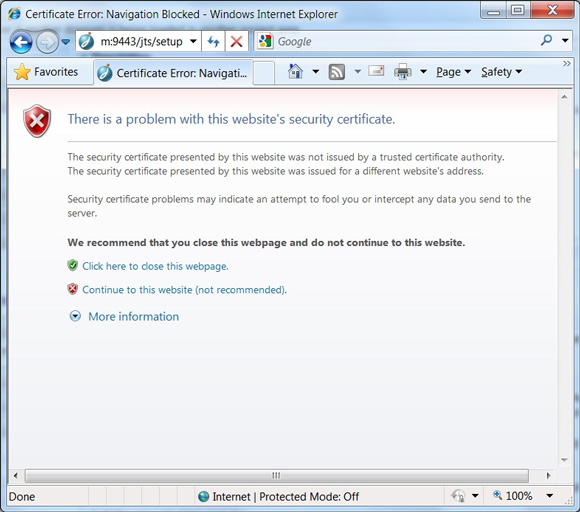This screenshot has width=580, height=512.
Task: Show more toolbar commands via double chevron
Action: [x=566, y=63]
